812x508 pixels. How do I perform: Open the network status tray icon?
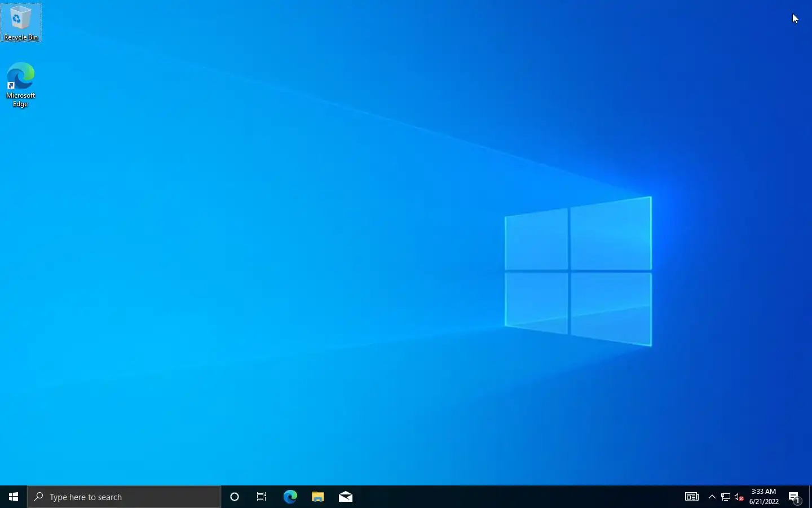point(726,497)
